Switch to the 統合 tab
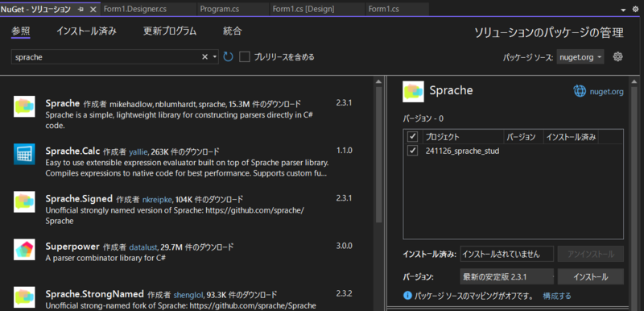Viewport: 644px width, 311px height. (x=232, y=31)
